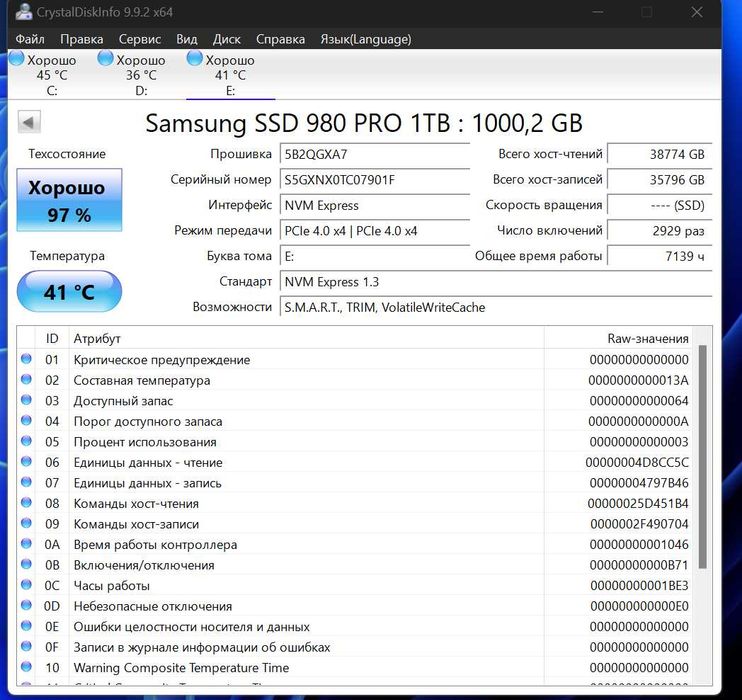Select row Процент использования
The image size is (742, 700).
pyautogui.click(x=355, y=442)
